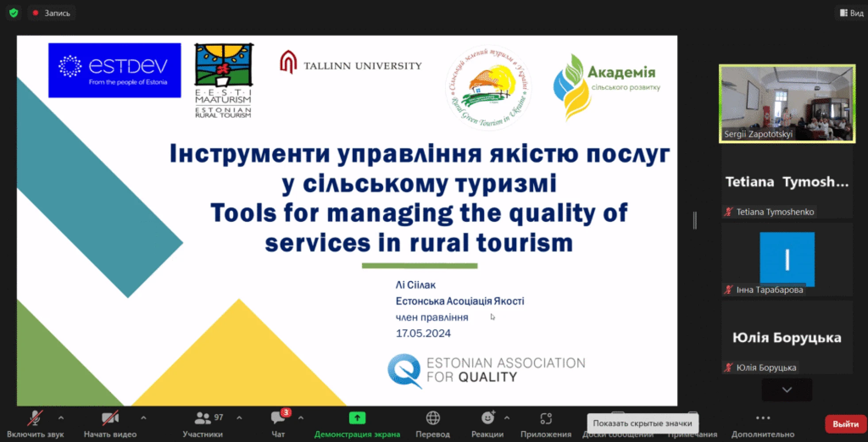
Task: Turn on camera with Начать видео
Action: click(110, 424)
